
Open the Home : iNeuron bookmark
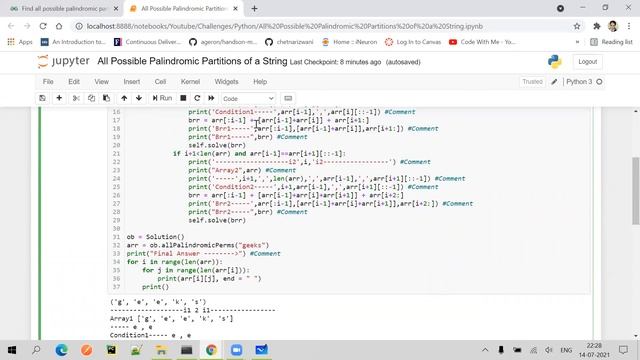pyautogui.click(x=349, y=42)
